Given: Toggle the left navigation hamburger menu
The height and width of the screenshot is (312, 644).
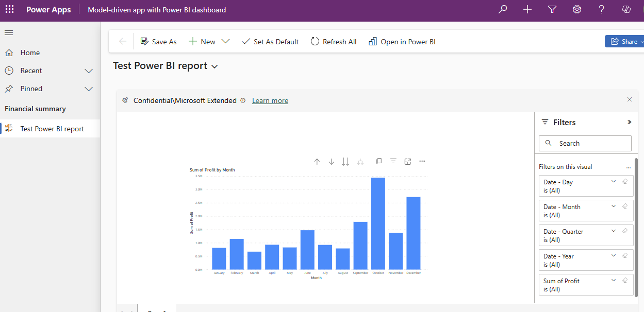Looking at the screenshot, I should pyautogui.click(x=9, y=33).
